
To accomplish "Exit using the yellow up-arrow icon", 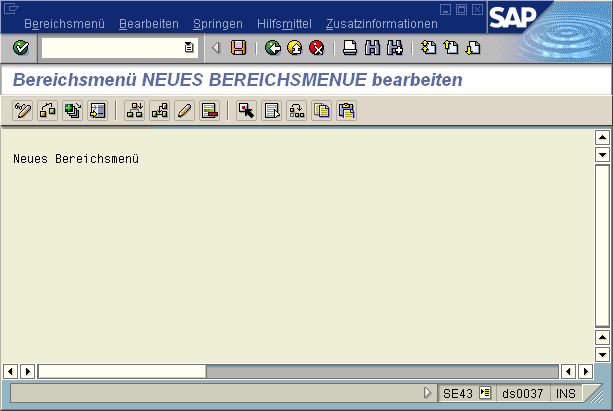I will [x=295, y=48].
